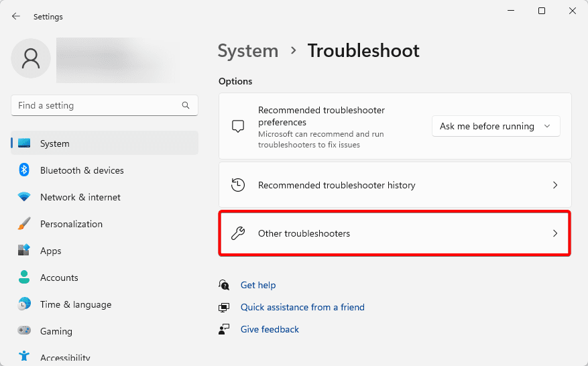Viewport: 588px width, 366px height.
Task: Expand Other troubleshooters chevron arrow
Action: [554, 233]
